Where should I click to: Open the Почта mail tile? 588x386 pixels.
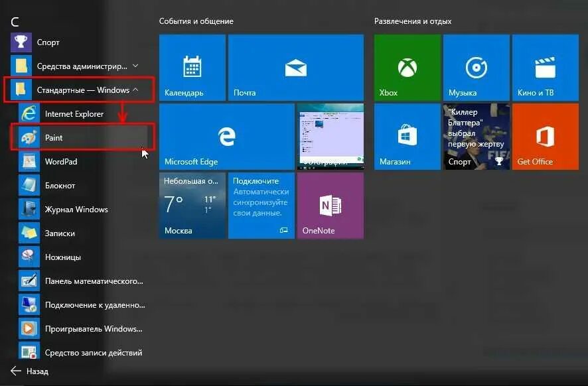[296, 68]
